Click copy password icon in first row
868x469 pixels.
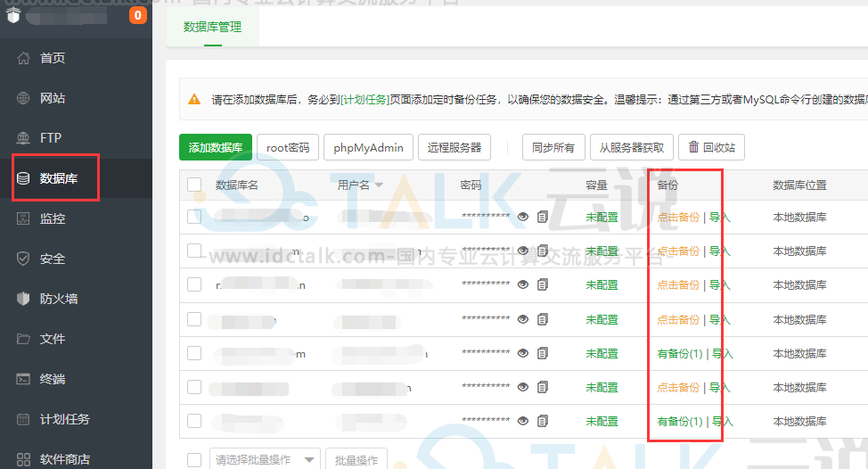(x=543, y=217)
